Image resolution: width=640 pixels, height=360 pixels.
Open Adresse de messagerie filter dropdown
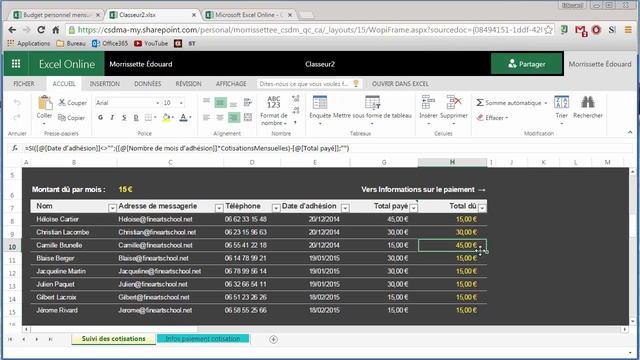tap(219, 208)
